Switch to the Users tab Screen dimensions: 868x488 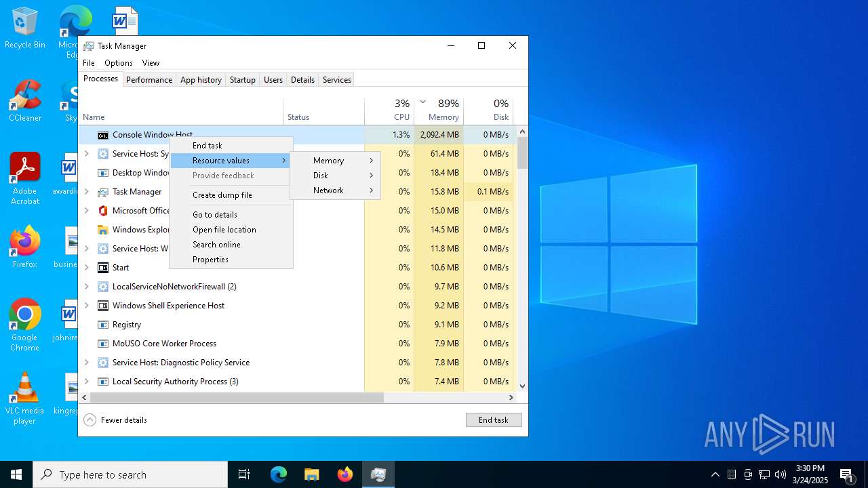pos(273,80)
